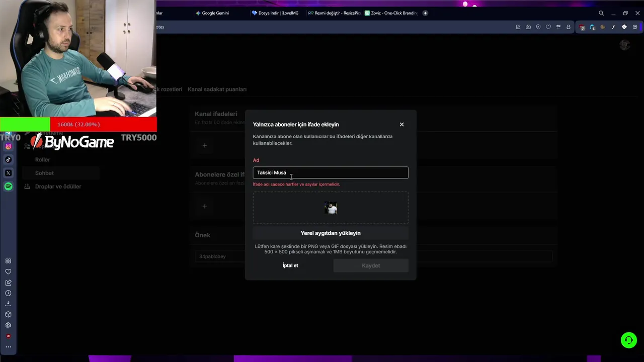Switch to Kanal sadakat puanları tab
This screenshot has height=362, width=644.
[x=217, y=89]
